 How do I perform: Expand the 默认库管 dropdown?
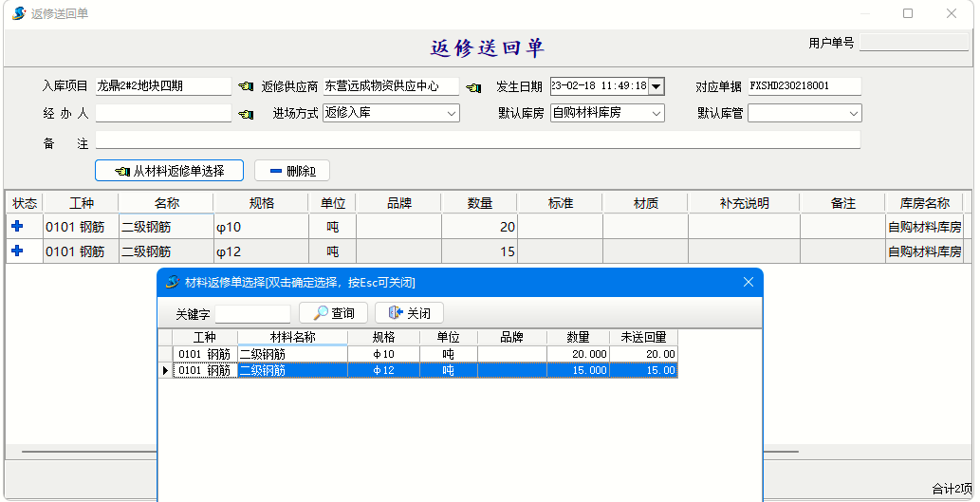coord(853,114)
